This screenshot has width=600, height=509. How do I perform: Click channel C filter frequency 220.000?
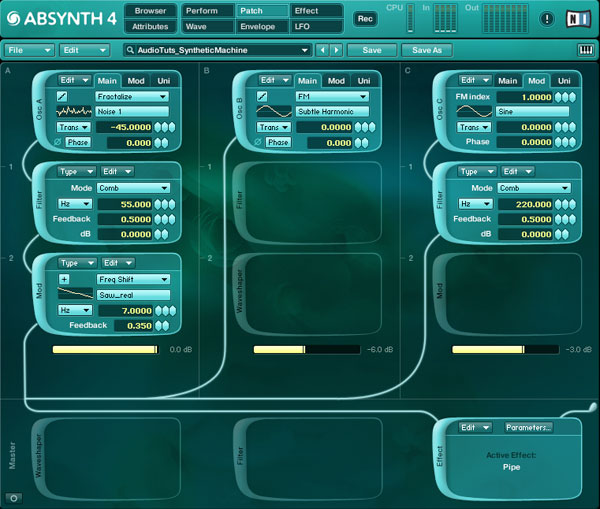coord(526,204)
